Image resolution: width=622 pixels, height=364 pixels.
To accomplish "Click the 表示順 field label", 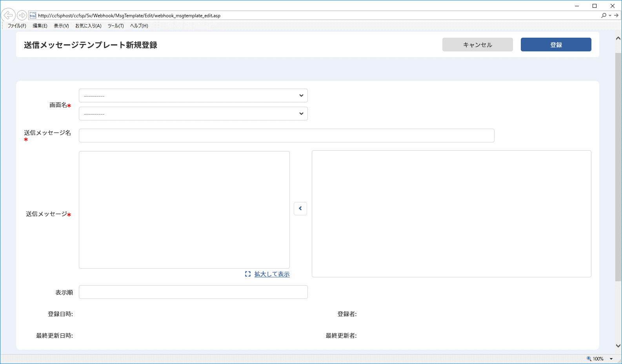I will pos(64,293).
